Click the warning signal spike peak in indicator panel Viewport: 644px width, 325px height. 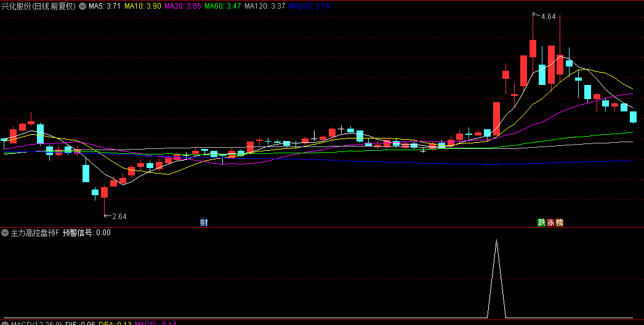(x=497, y=240)
